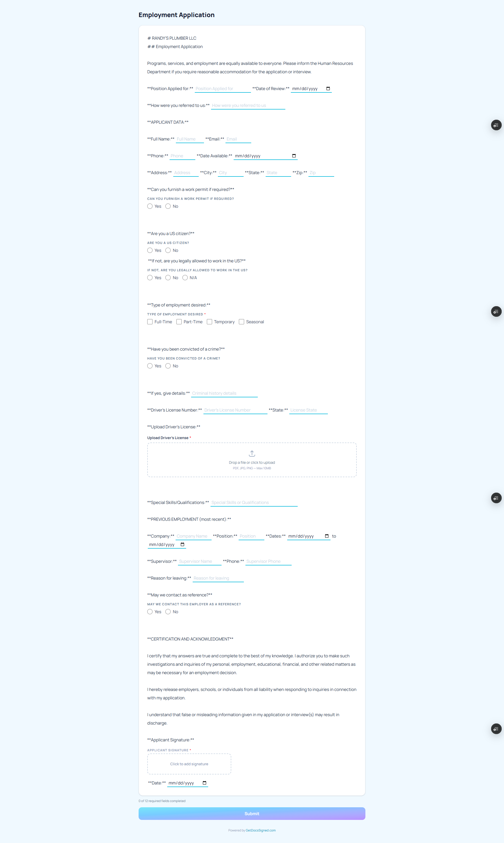Select Yes for the work permit question

point(150,206)
